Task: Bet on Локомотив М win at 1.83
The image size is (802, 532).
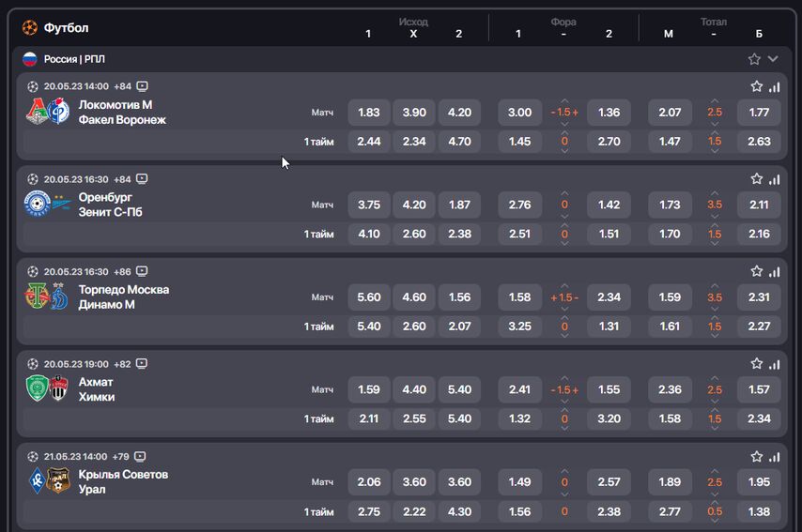Action: [369, 112]
